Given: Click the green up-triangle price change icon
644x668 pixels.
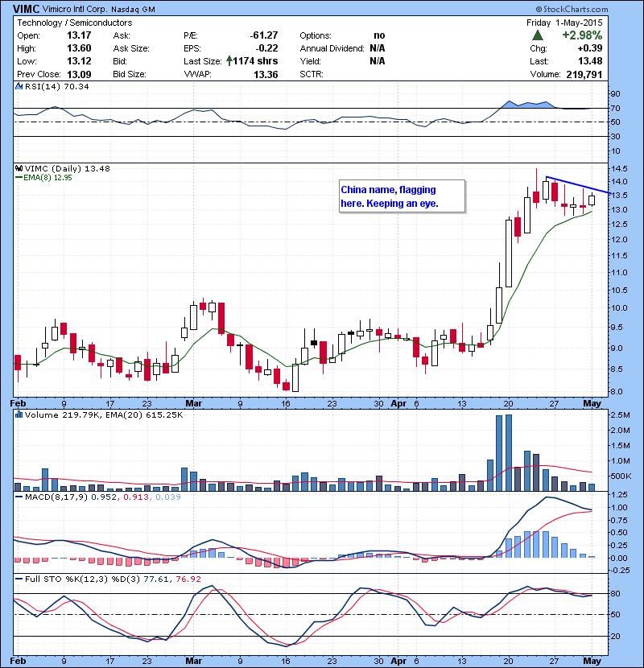Looking at the screenshot, I should [x=538, y=35].
